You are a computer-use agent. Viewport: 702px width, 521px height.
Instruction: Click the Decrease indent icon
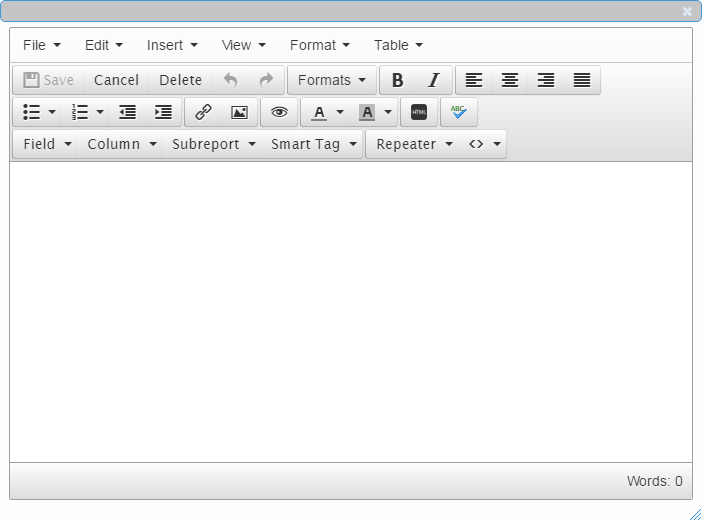pos(127,112)
